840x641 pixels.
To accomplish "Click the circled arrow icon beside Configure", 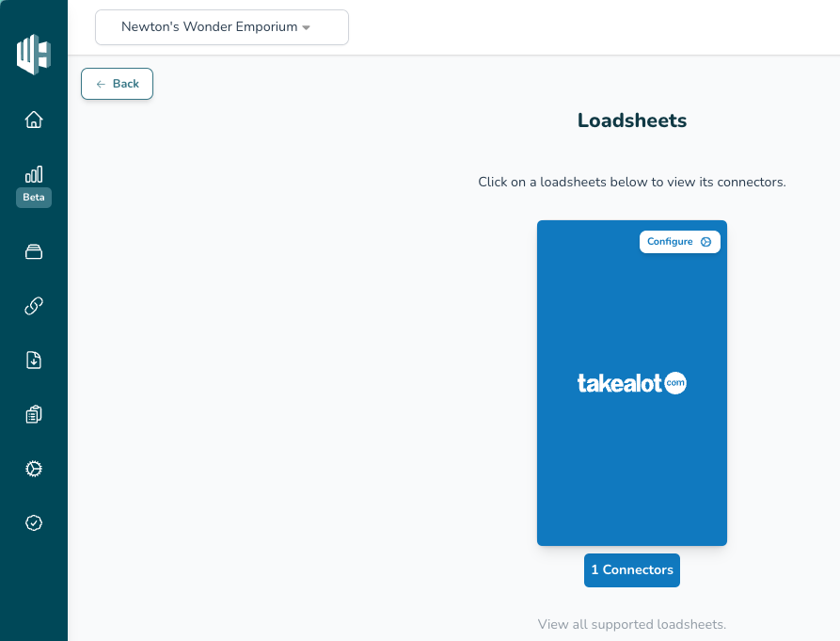I will pos(706,242).
